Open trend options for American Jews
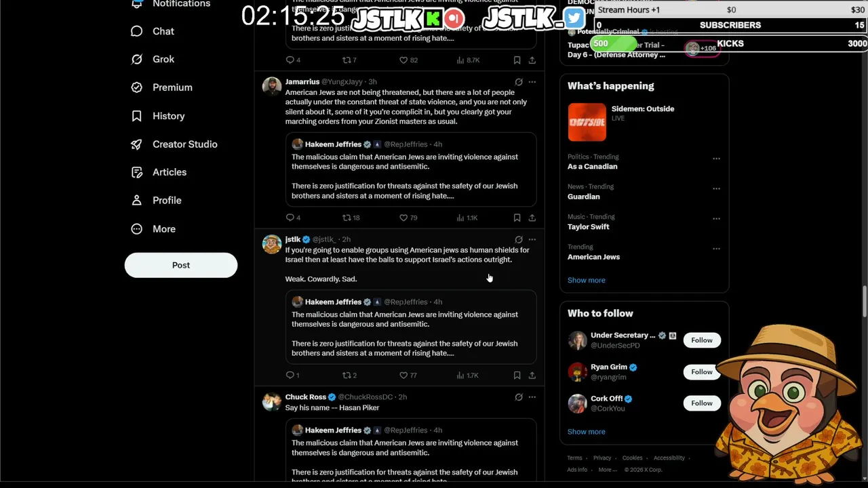The height and width of the screenshot is (488, 868). click(x=716, y=249)
